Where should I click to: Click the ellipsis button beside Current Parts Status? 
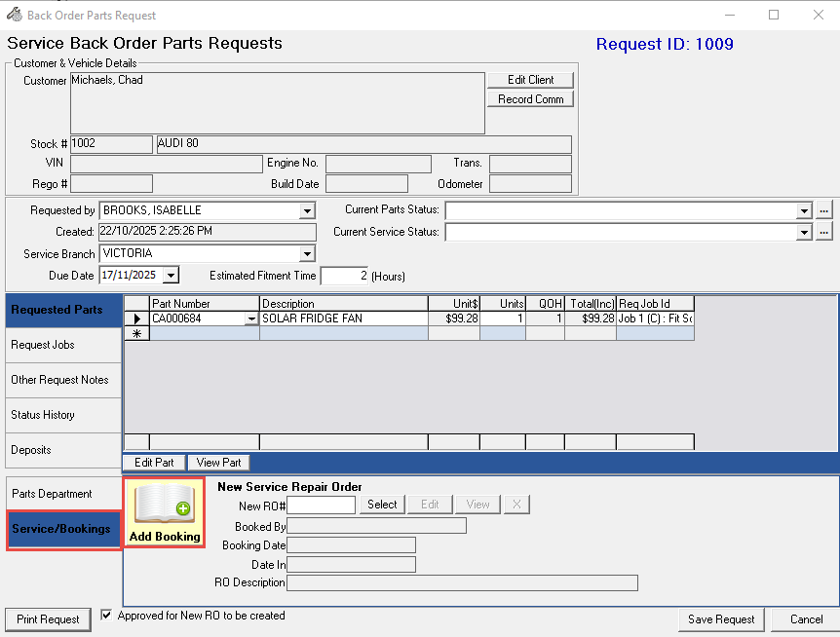[x=823, y=210]
